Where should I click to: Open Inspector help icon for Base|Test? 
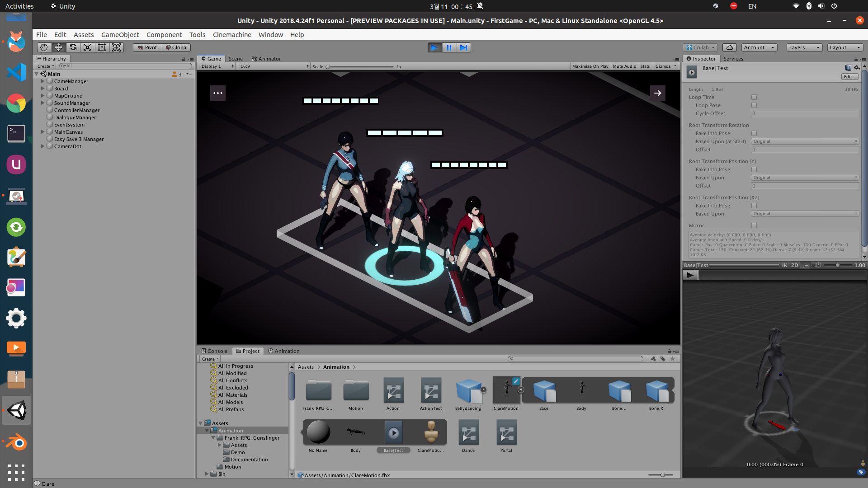point(848,68)
